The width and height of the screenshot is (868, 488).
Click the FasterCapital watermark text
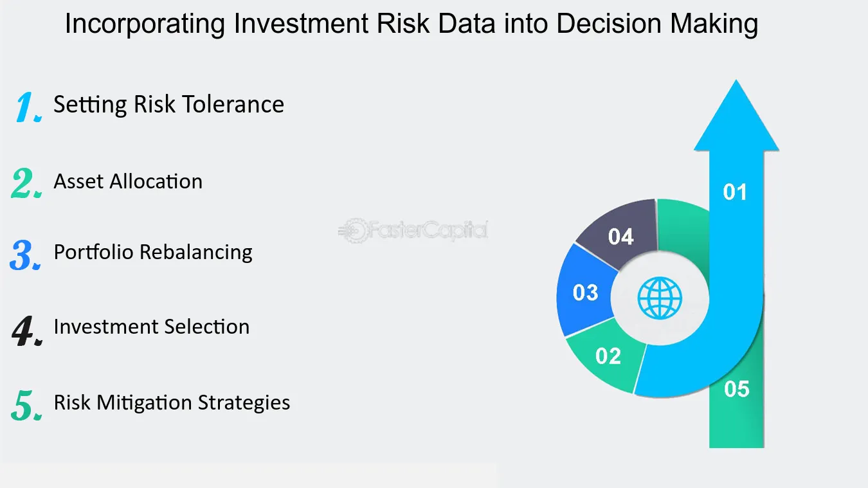click(427, 230)
